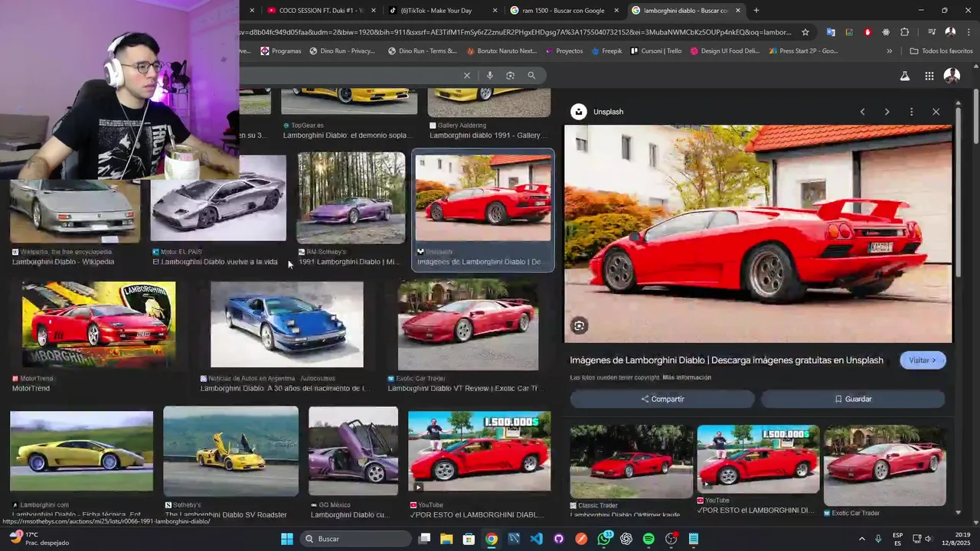Open more options in image preview panel
This screenshot has width=980, height=551.
pos(911,112)
